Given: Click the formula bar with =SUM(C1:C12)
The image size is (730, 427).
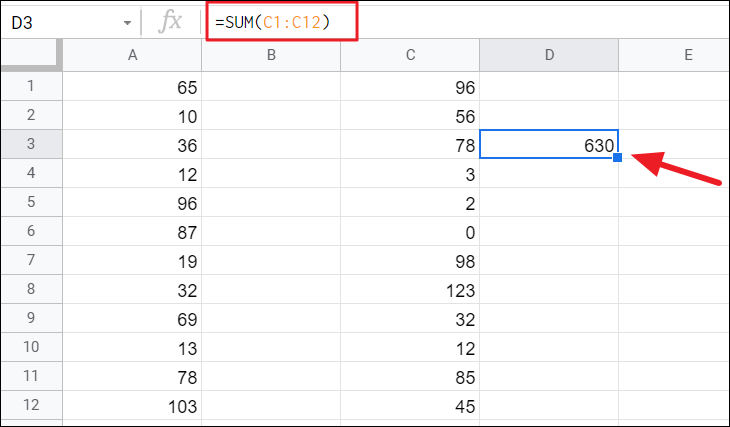Looking at the screenshot, I should point(450,21).
